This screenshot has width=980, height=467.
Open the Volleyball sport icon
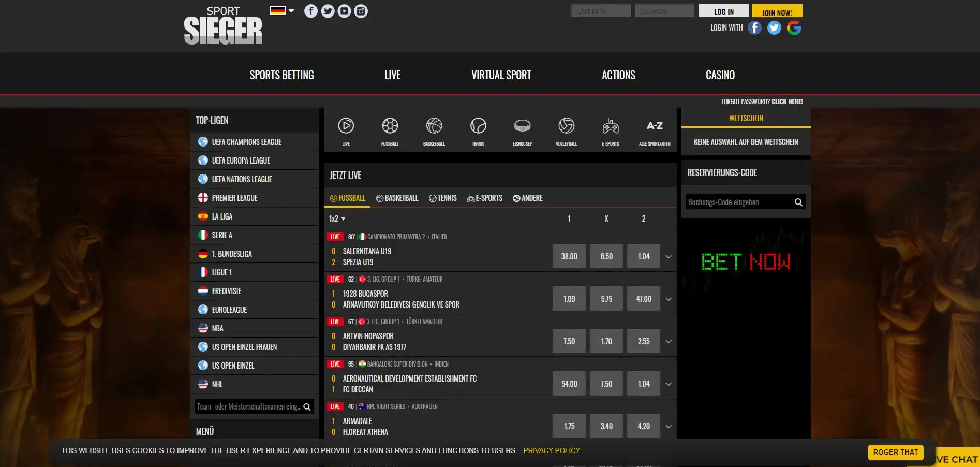(566, 126)
